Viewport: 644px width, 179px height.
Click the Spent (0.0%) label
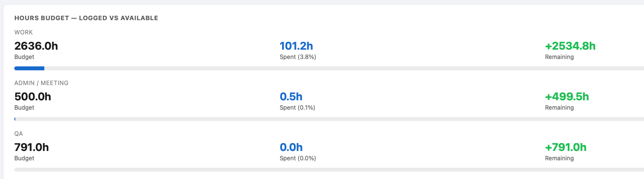tap(298, 158)
